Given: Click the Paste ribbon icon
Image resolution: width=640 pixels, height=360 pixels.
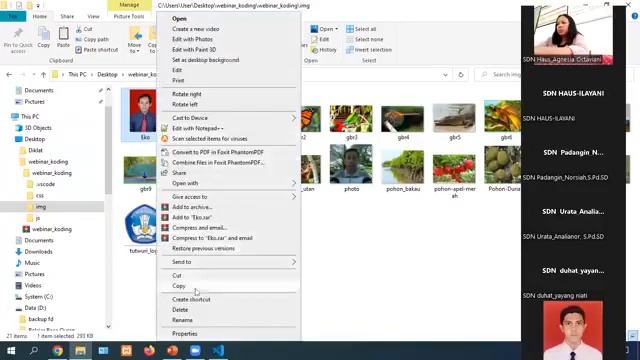Looking at the screenshot, I should [63, 38].
